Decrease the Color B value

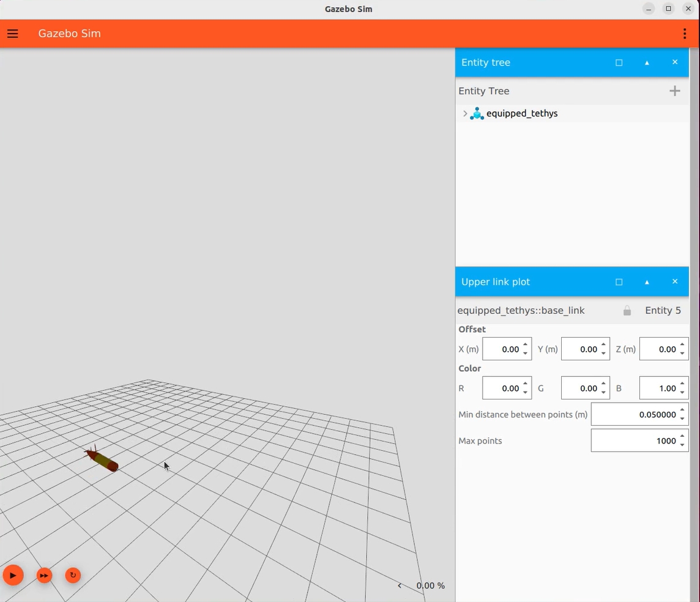(682, 393)
